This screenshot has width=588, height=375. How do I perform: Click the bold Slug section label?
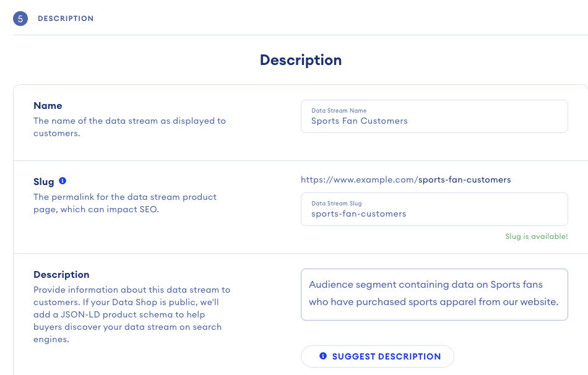pyautogui.click(x=43, y=182)
